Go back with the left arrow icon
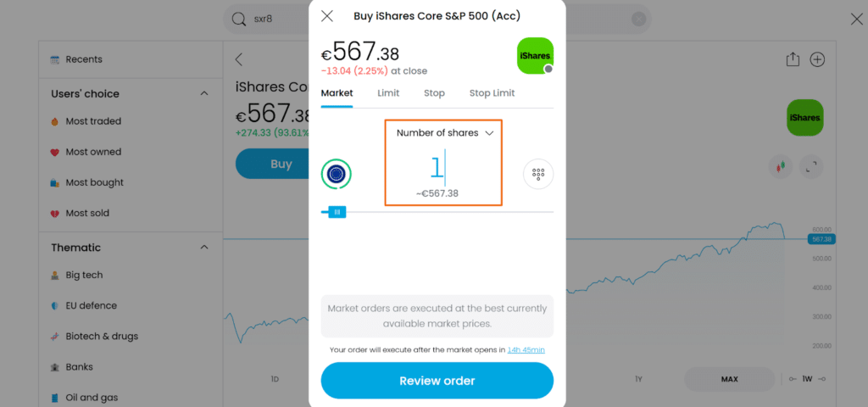 [239, 59]
